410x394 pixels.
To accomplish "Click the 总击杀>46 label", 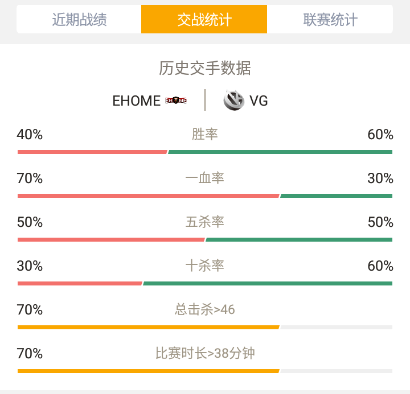I will tap(205, 310).
